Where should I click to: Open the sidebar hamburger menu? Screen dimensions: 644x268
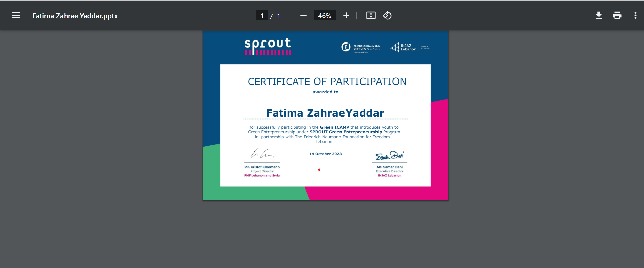coord(16,16)
